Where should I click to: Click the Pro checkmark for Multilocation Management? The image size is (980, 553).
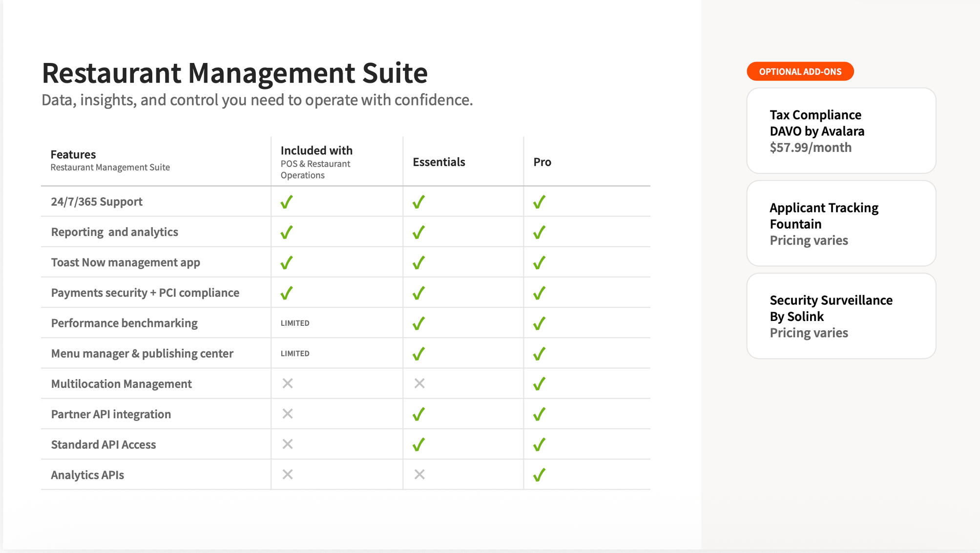[x=539, y=384]
